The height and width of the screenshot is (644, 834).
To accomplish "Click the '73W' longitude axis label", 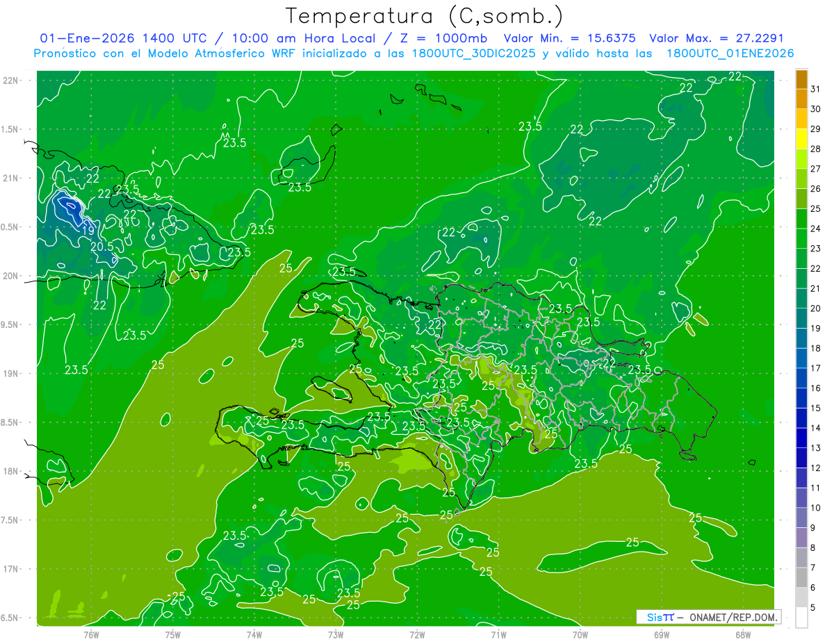I will click(336, 635).
